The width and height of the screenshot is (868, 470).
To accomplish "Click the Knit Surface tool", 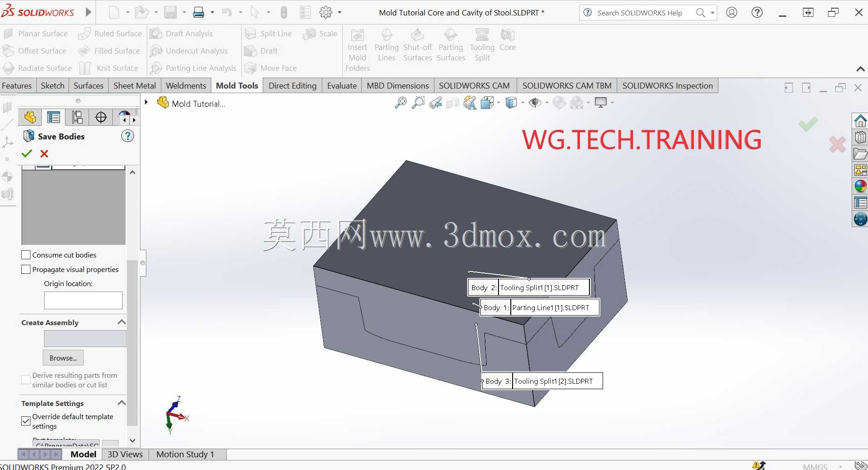I will click(x=109, y=68).
